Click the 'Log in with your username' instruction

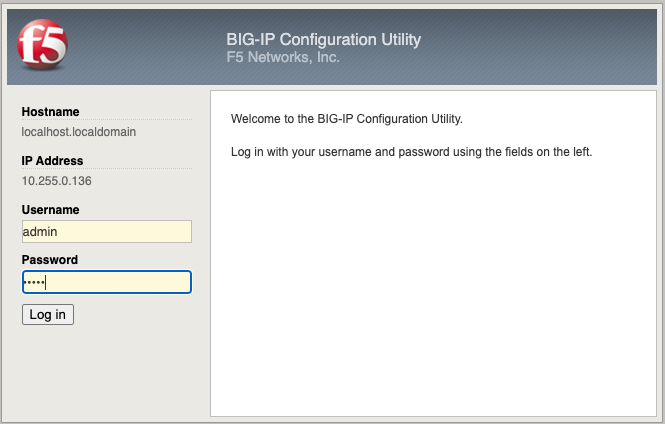(411, 152)
